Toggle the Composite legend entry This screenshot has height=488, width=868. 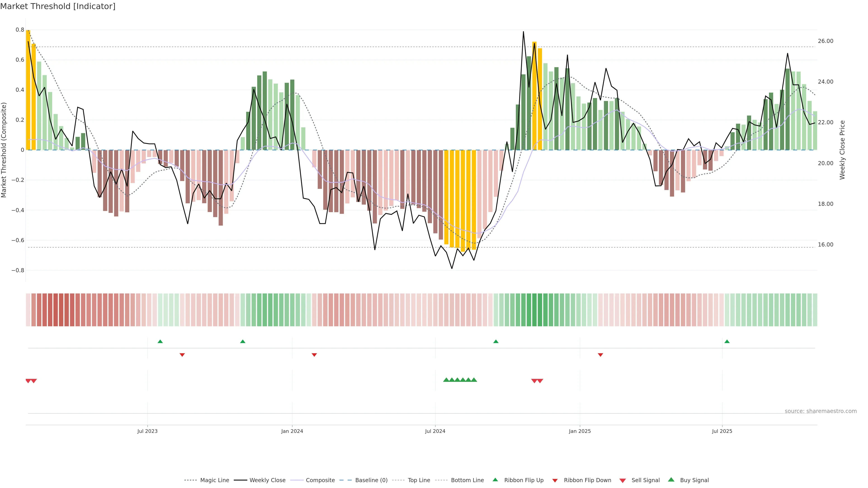pos(320,480)
